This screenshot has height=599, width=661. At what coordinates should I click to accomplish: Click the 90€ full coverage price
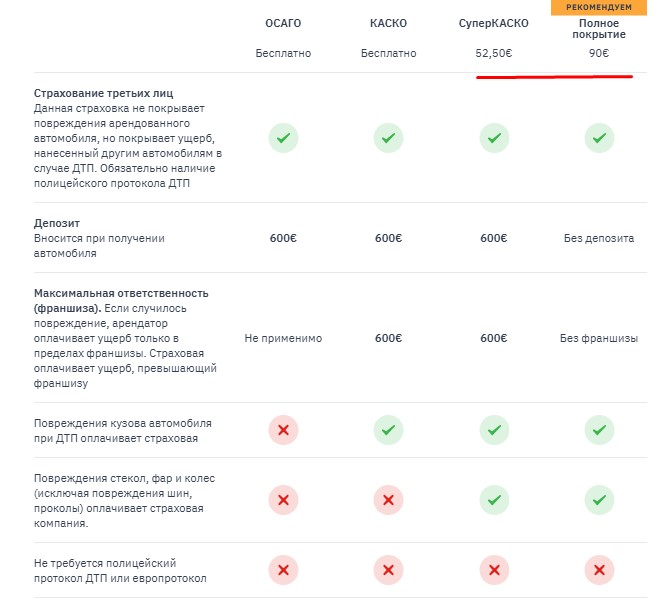(x=599, y=54)
